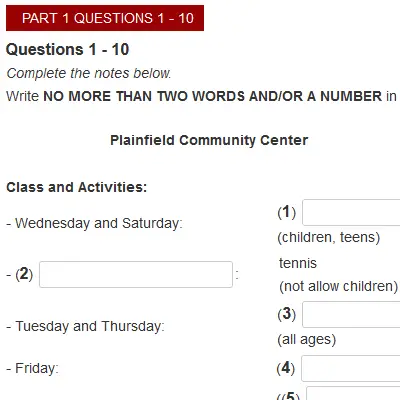Click the 'Complete the notes below' instruction
400x400 pixels.
[x=89, y=73]
